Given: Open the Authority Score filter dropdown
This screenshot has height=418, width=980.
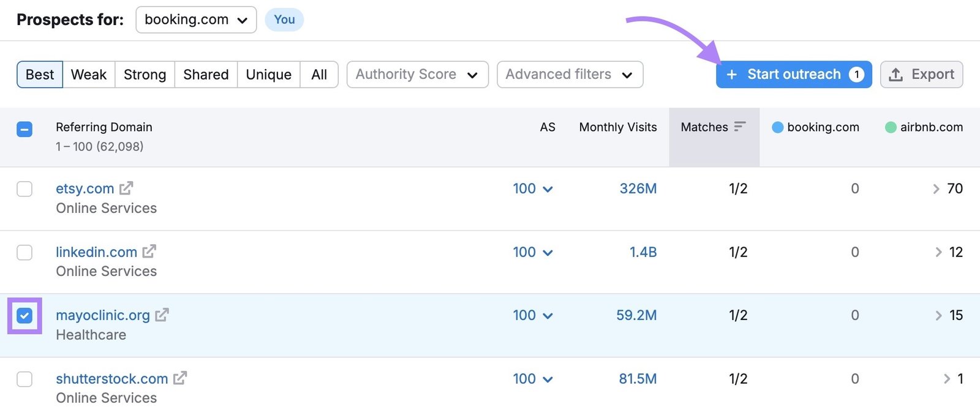Looking at the screenshot, I should (x=418, y=74).
